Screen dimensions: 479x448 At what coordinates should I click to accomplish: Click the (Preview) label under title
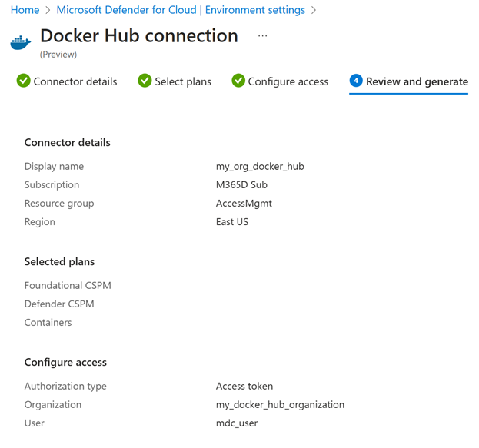coord(58,55)
